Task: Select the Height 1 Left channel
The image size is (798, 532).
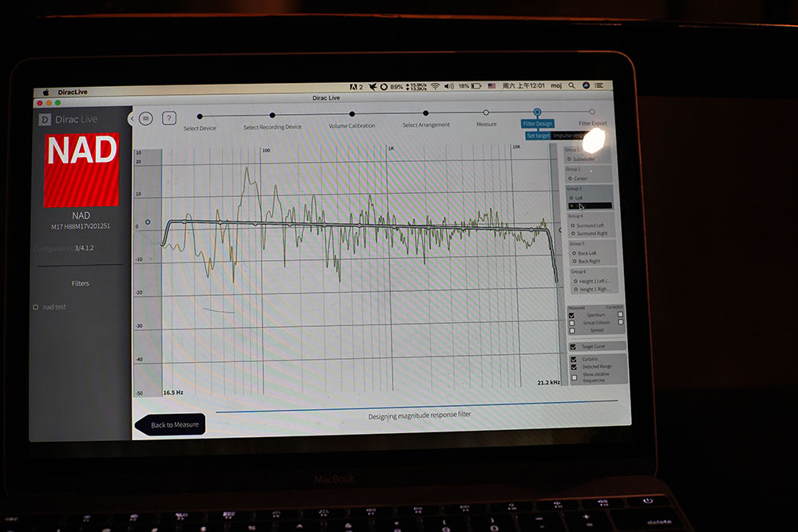Action: click(x=593, y=282)
